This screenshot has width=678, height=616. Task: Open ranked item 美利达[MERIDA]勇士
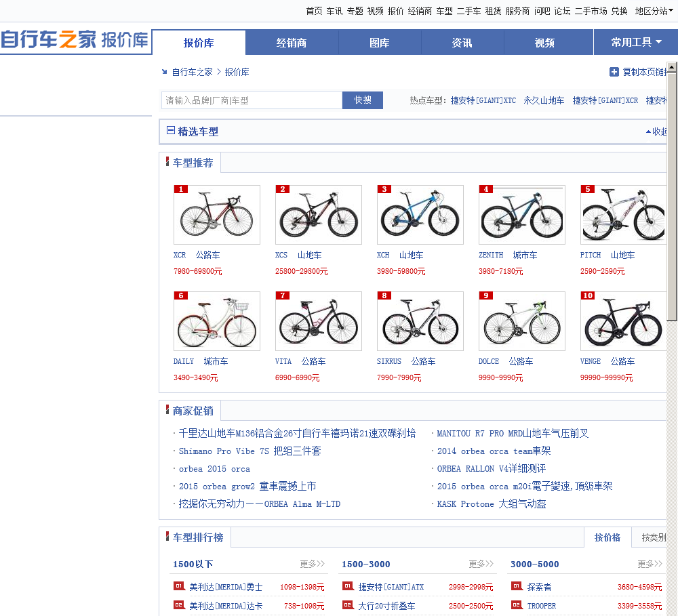[x=226, y=587]
